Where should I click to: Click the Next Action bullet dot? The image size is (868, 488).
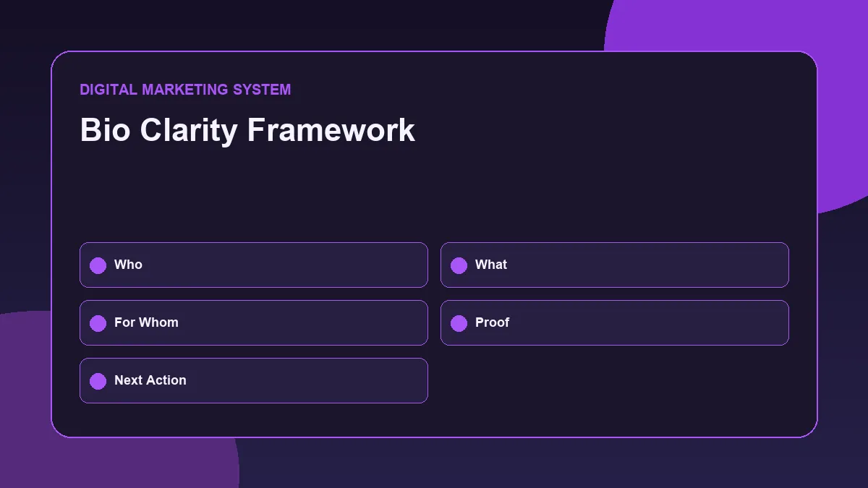[x=98, y=381]
